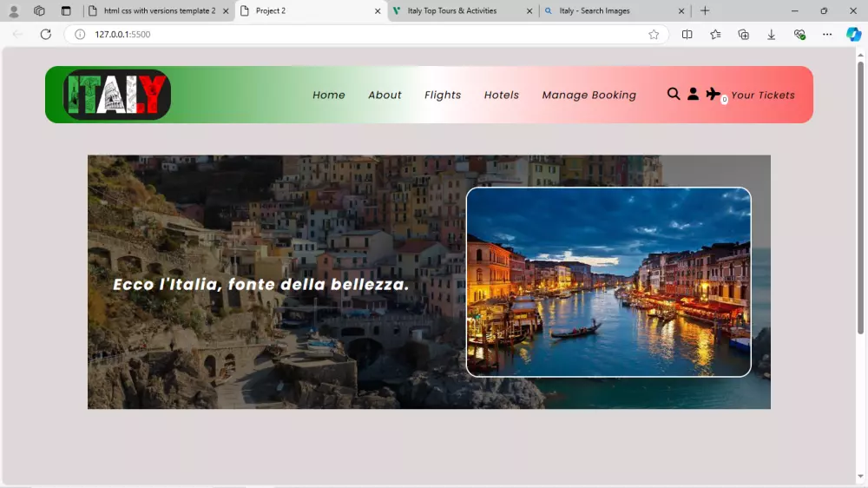The image size is (868, 488).
Task: Go back using the browser back arrow
Action: [x=17, y=35]
